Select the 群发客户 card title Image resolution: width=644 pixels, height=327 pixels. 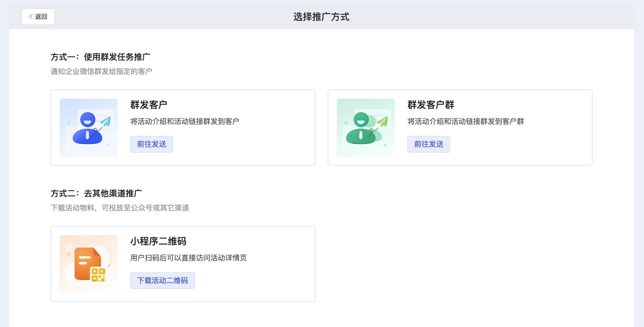[x=149, y=105]
